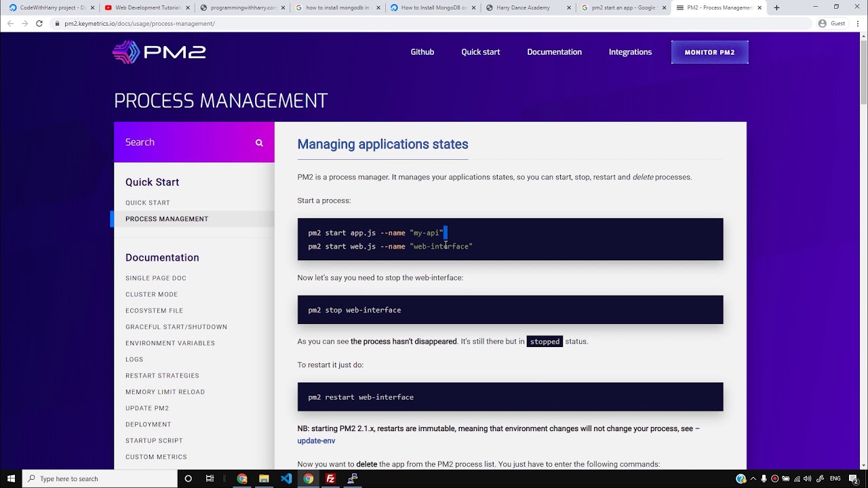Switch to Web Development Tutorial tab
The image size is (868, 488).
(x=147, y=7)
